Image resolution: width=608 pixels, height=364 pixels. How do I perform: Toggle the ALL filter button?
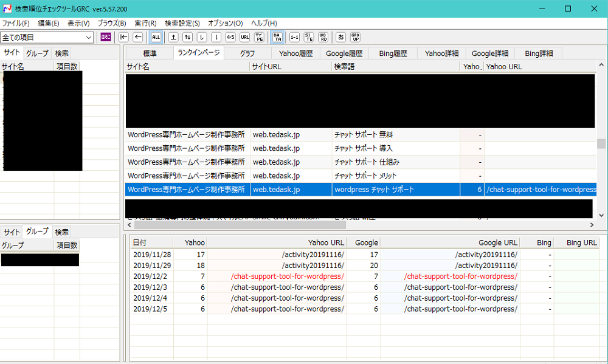156,37
